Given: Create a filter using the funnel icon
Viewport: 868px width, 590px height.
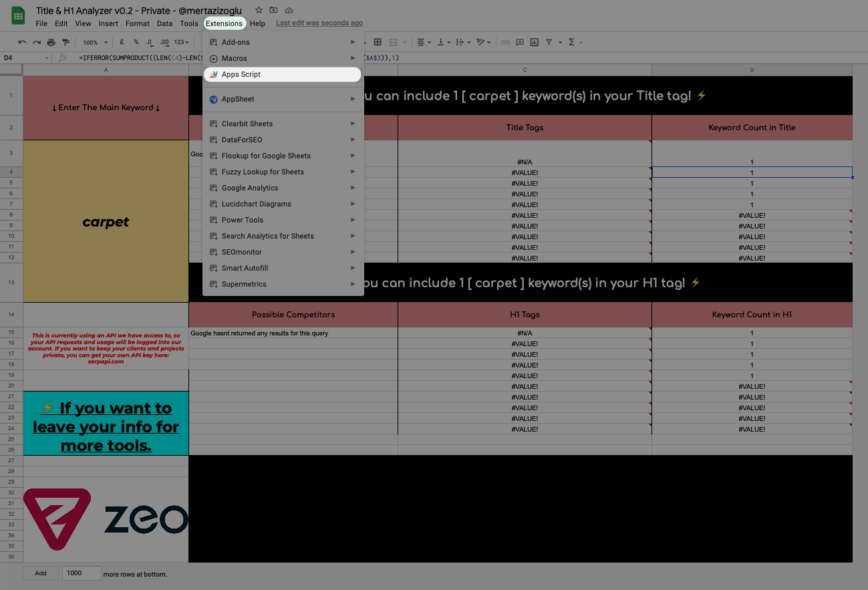Looking at the screenshot, I should pyautogui.click(x=549, y=42).
